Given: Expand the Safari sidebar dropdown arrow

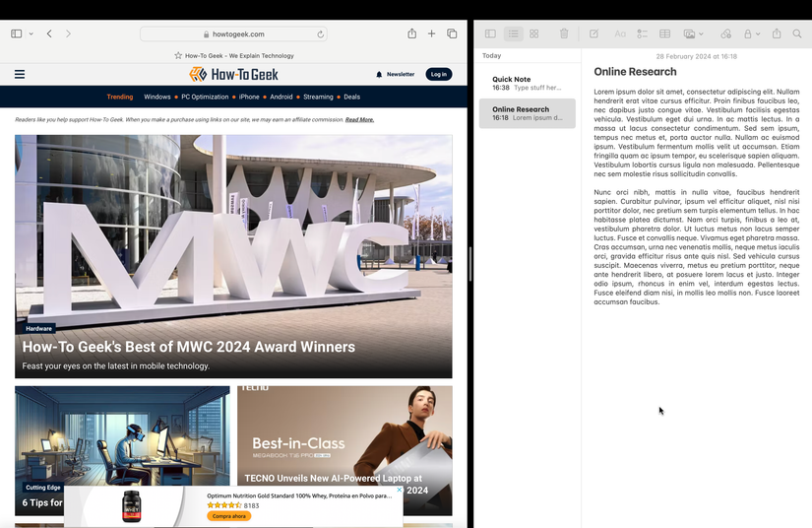Looking at the screenshot, I should pyautogui.click(x=31, y=33).
